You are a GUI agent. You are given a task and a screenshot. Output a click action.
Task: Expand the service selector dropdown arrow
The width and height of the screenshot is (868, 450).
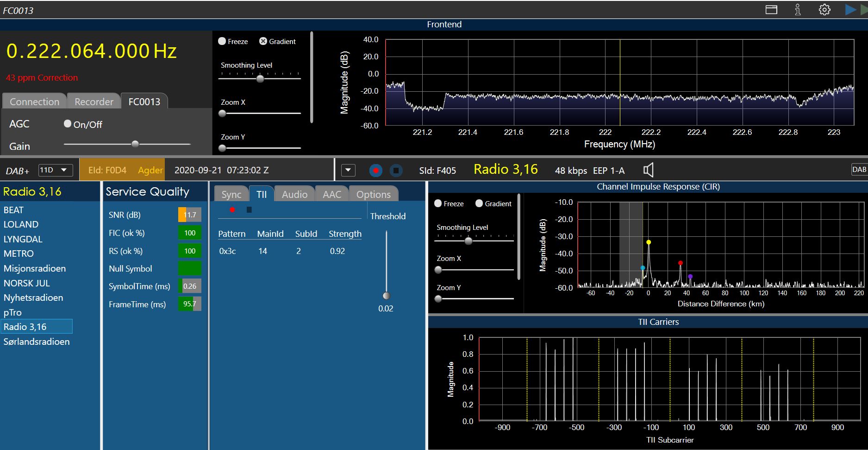348,171
